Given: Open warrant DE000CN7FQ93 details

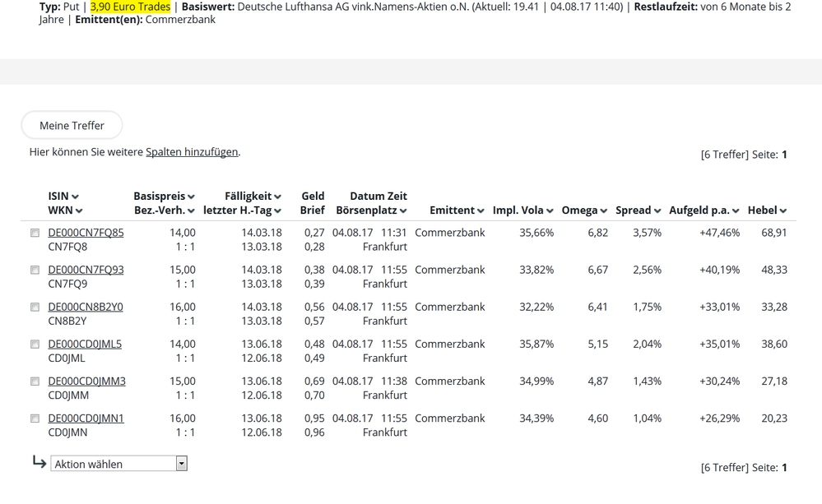Looking at the screenshot, I should (x=86, y=270).
